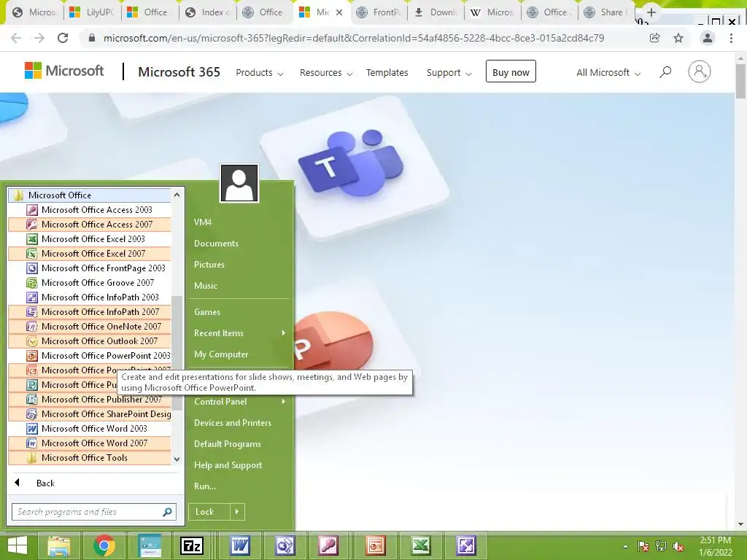
Task: Show hidden system tray icons
Action: [x=625, y=546]
